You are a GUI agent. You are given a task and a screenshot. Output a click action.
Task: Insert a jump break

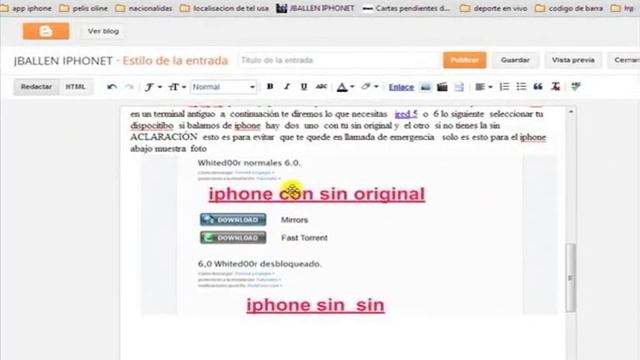point(459,87)
